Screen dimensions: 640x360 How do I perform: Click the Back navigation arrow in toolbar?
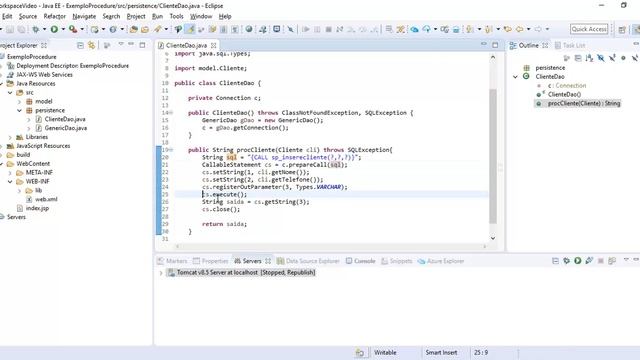(519, 29)
